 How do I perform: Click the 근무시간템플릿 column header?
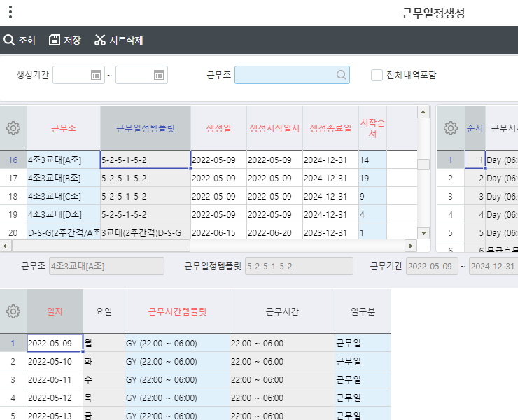(177, 311)
